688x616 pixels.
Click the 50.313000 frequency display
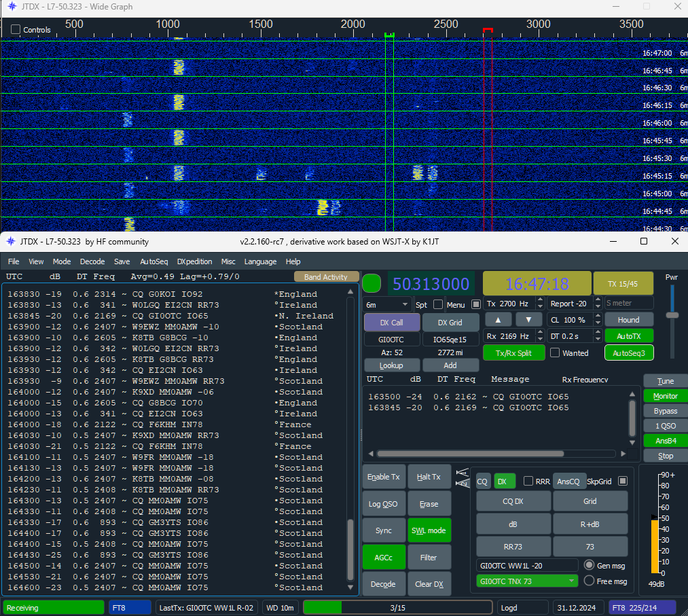(x=431, y=284)
